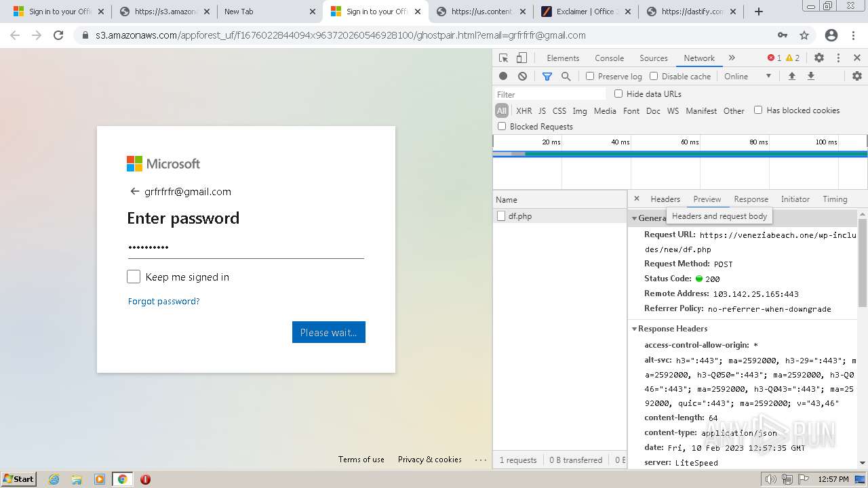Open network search magnifier
This screenshot has height=488, width=868.
point(566,77)
